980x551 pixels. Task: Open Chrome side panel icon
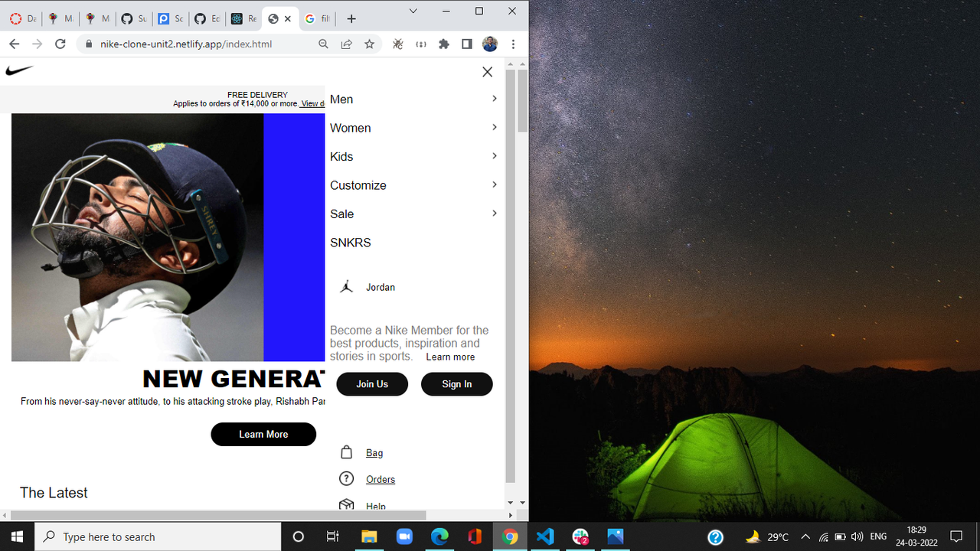coord(467,44)
